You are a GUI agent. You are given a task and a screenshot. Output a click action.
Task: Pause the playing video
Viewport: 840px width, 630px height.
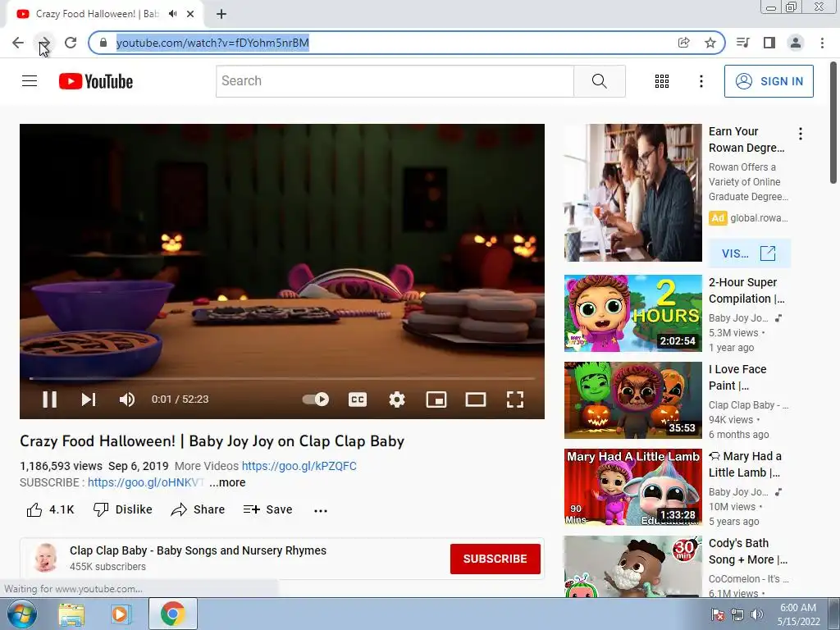pyautogui.click(x=49, y=399)
